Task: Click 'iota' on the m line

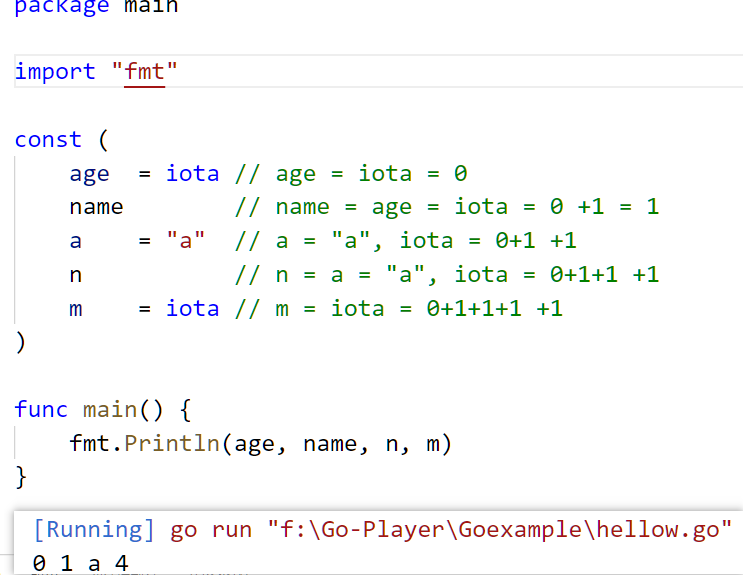Action: [192, 308]
